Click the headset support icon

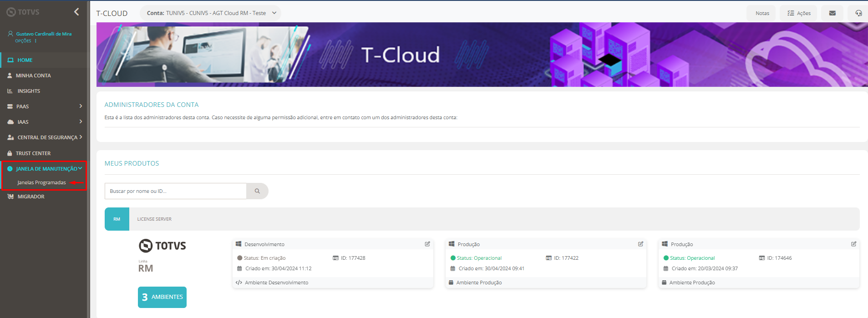coord(858,13)
